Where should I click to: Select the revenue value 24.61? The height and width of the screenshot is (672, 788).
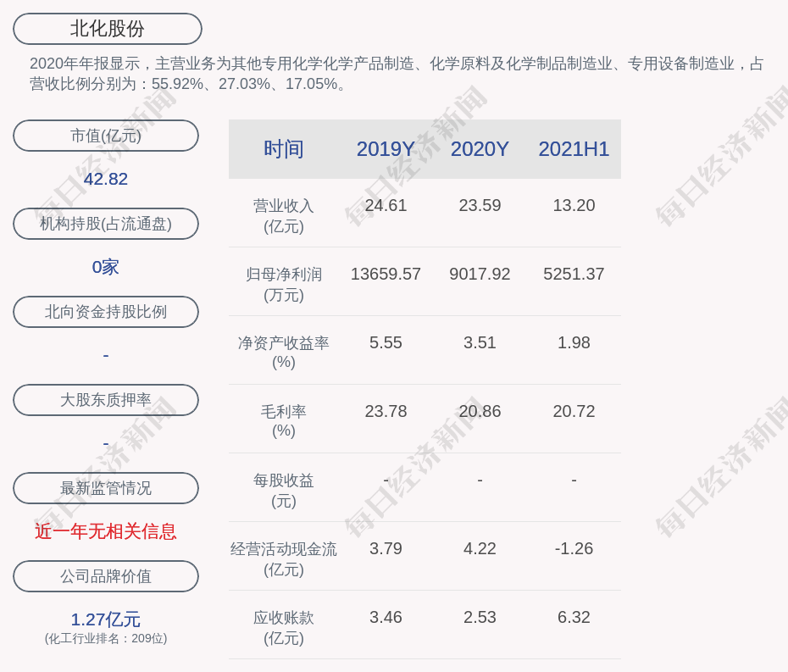click(x=386, y=206)
